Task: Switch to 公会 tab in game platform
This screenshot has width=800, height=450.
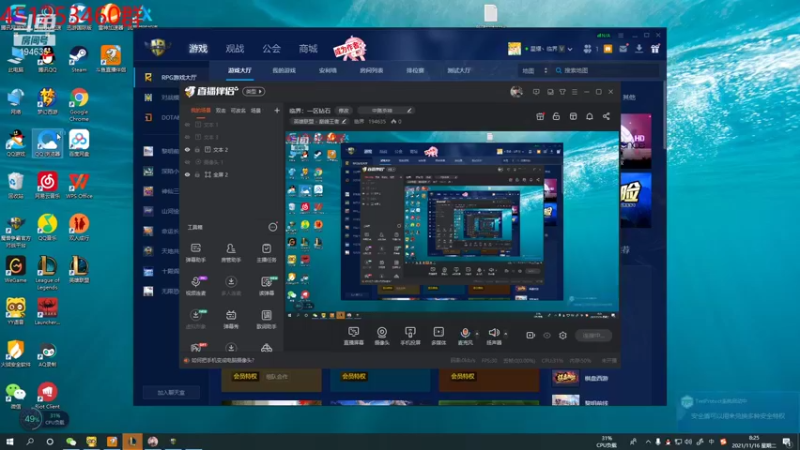Action: [271, 48]
